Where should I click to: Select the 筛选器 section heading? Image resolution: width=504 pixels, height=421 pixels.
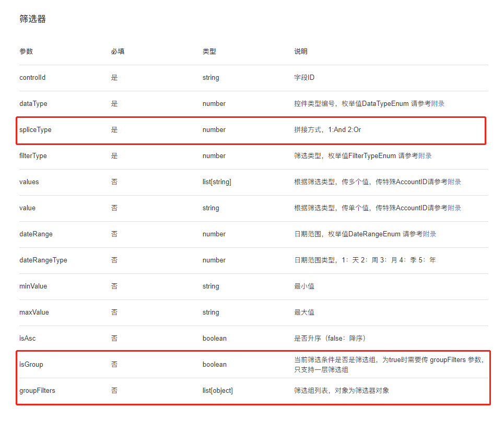tap(32, 19)
